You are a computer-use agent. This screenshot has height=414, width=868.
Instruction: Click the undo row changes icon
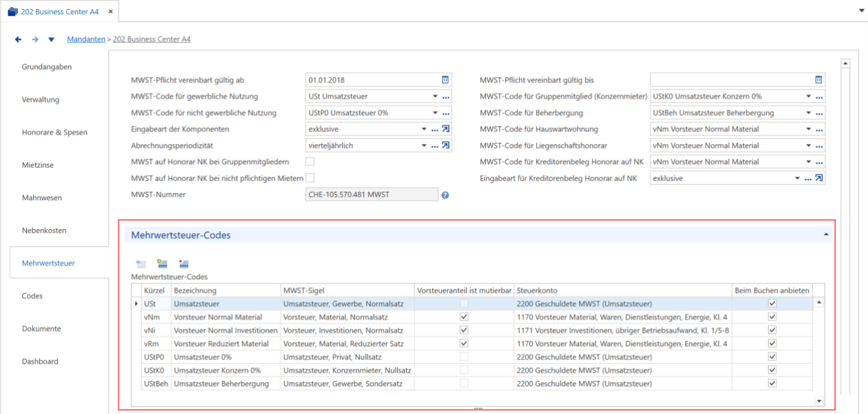(x=141, y=263)
